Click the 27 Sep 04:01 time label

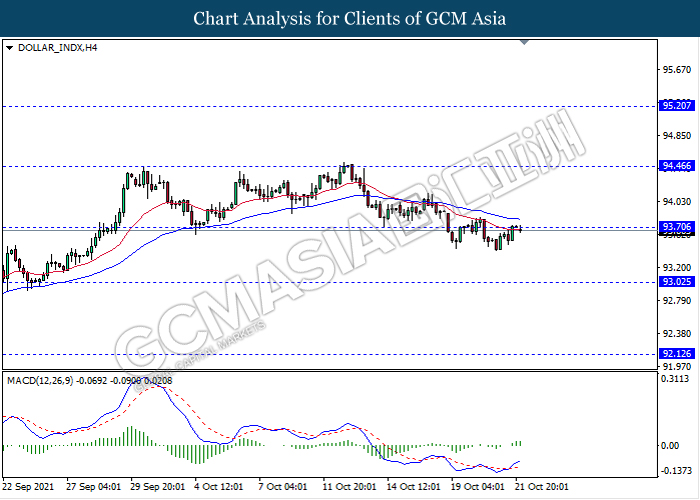pos(93,487)
